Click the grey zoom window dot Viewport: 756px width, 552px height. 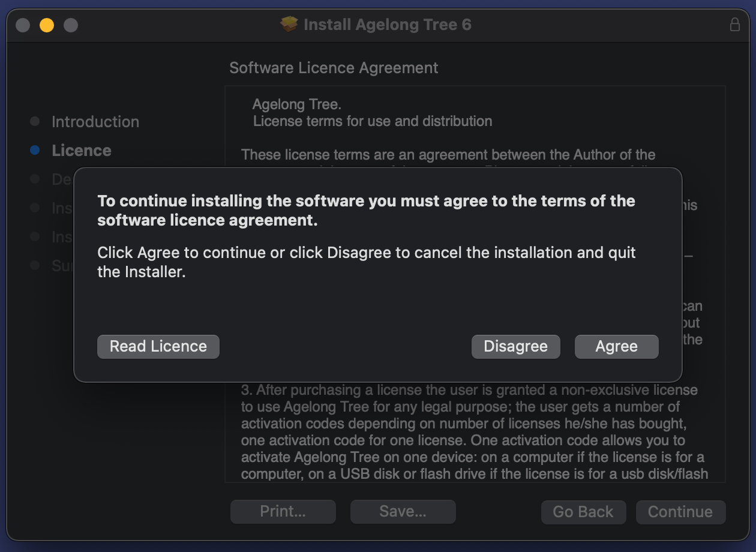pyautogui.click(x=71, y=25)
